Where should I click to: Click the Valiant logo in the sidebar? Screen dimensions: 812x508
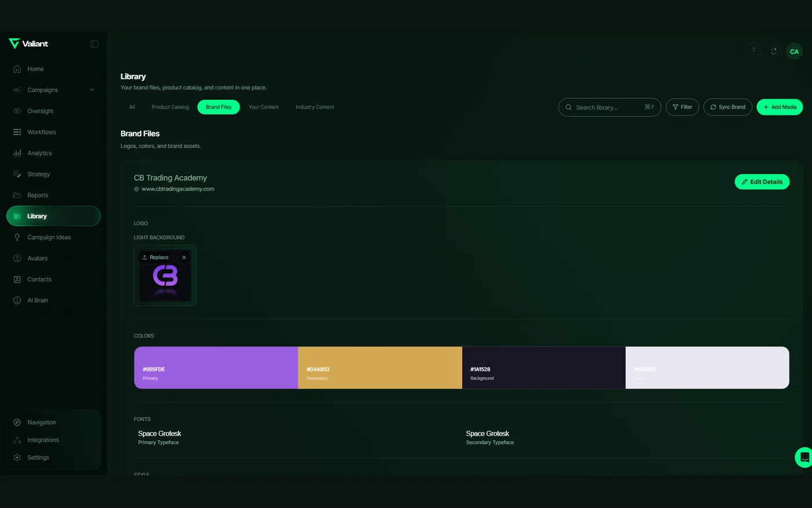(28, 44)
